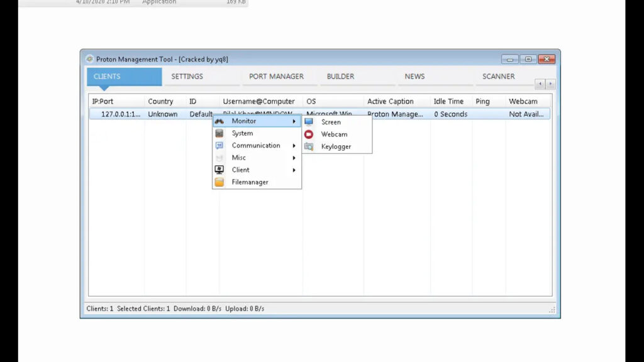Click the binoculars icon beside Monitor
This screenshot has height=362, width=644.
[x=219, y=121]
